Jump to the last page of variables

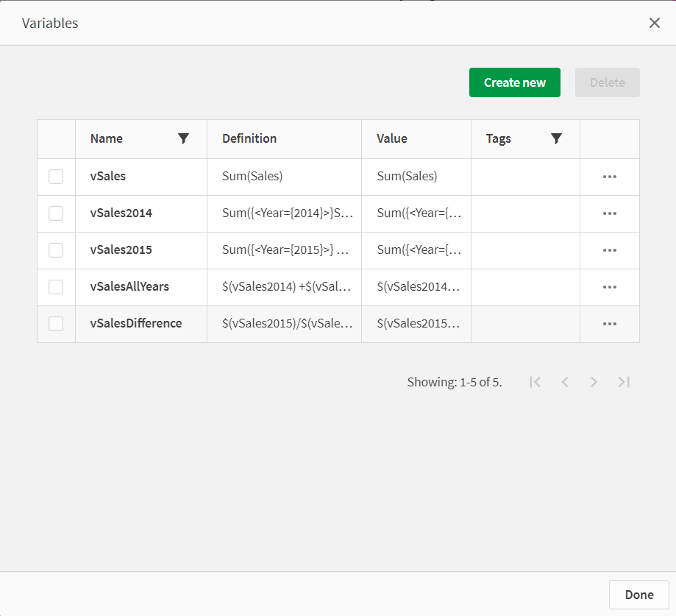[x=623, y=381]
